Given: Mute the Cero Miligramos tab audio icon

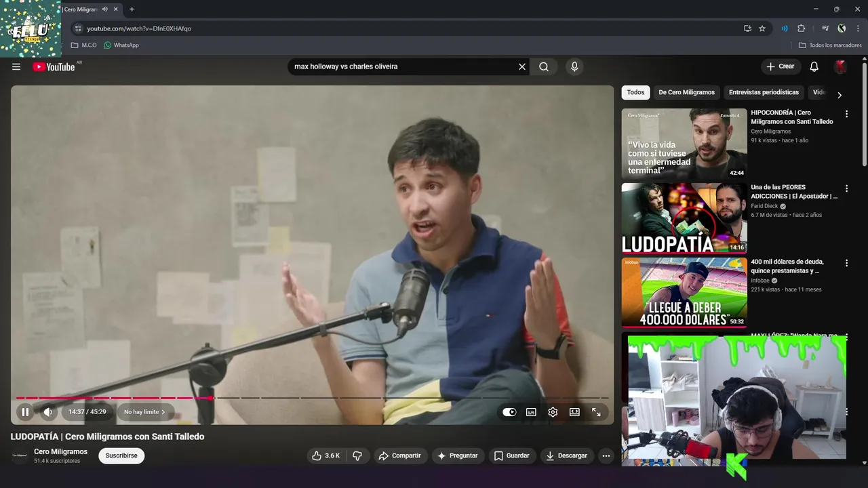Looking at the screenshot, I should point(104,9).
